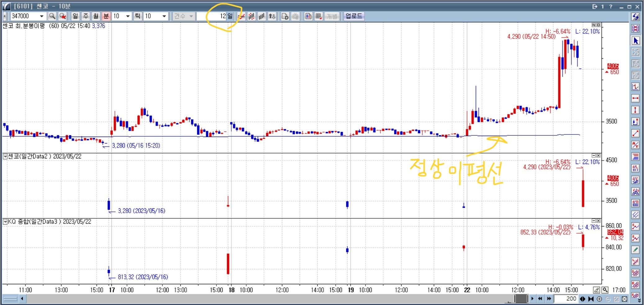Image resolution: width=644 pixels, height=305 pixels.
Task: Select the horizontal line drawing tool
Action: [635, 98]
